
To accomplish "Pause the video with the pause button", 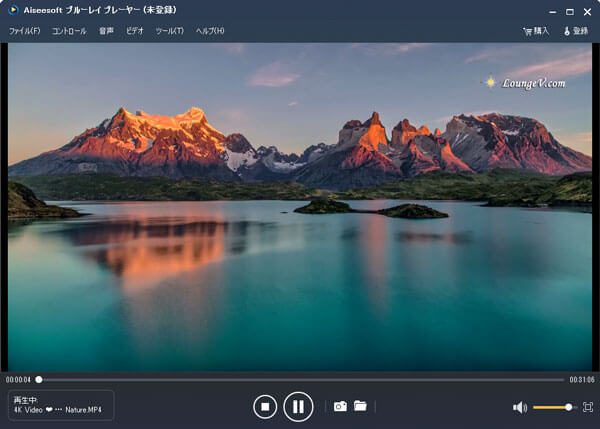I will pos(298,406).
